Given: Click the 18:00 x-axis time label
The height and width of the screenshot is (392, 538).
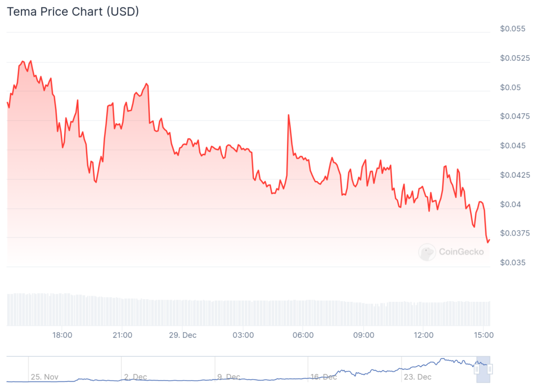Looking at the screenshot, I should click(62, 335).
